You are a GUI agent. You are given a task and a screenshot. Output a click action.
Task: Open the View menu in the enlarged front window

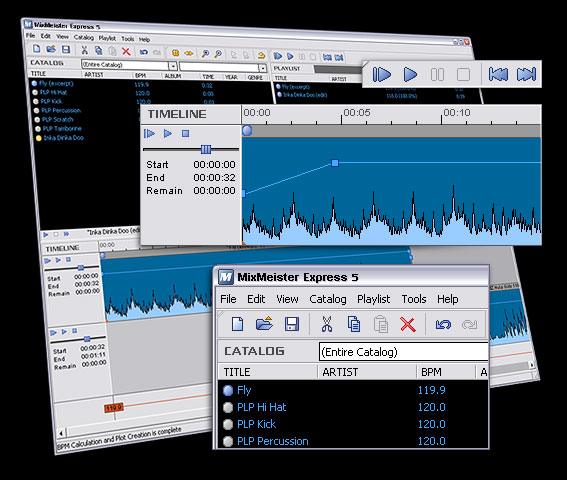pyautogui.click(x=287, y=299)
